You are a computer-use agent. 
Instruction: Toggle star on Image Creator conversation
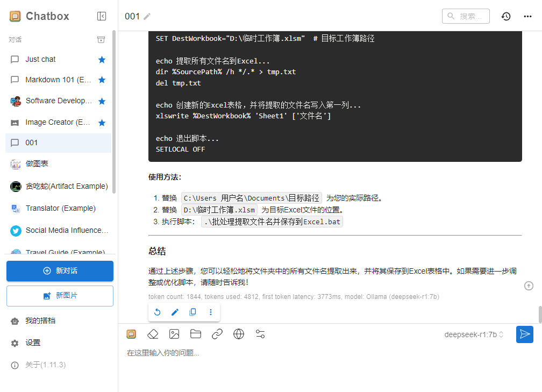[x=102, y=123]
